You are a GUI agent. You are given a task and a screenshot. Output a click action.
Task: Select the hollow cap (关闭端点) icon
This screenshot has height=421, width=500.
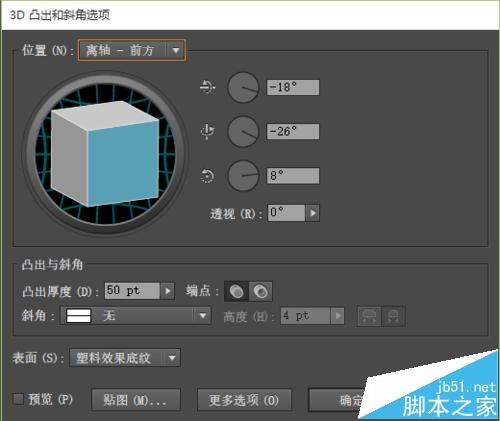click(260, 292)
